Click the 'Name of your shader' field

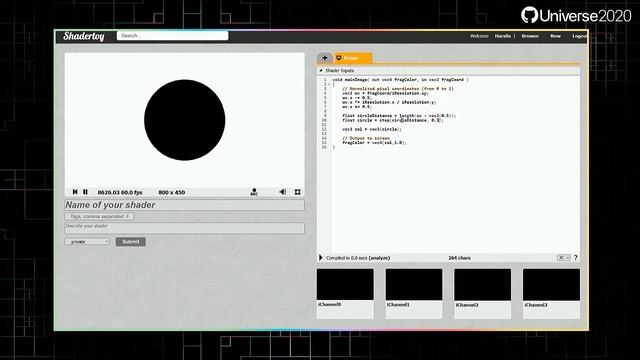(184, 205)
